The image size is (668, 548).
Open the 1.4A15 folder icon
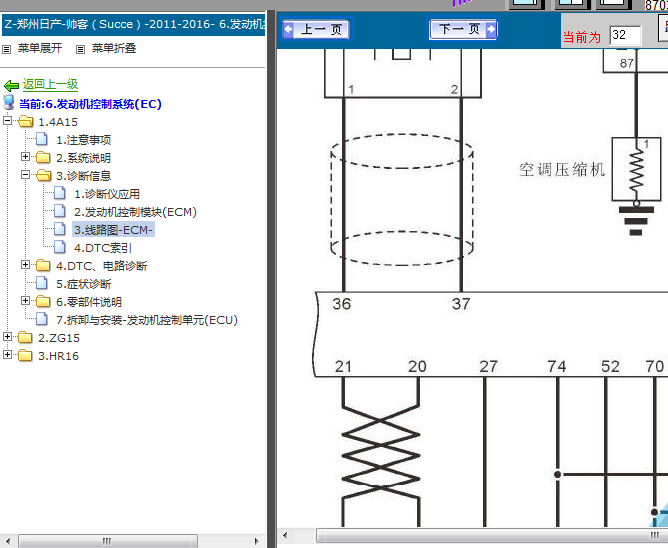coord(26,121)
